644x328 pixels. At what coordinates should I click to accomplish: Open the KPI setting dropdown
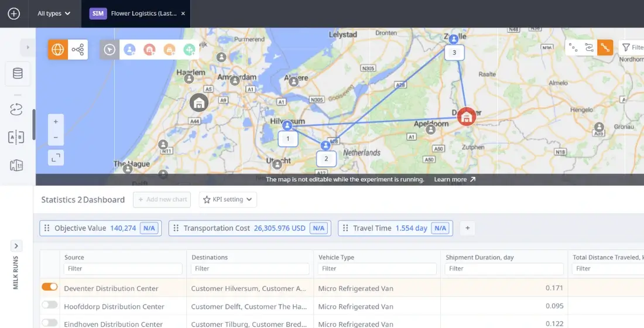coord(228,200)
